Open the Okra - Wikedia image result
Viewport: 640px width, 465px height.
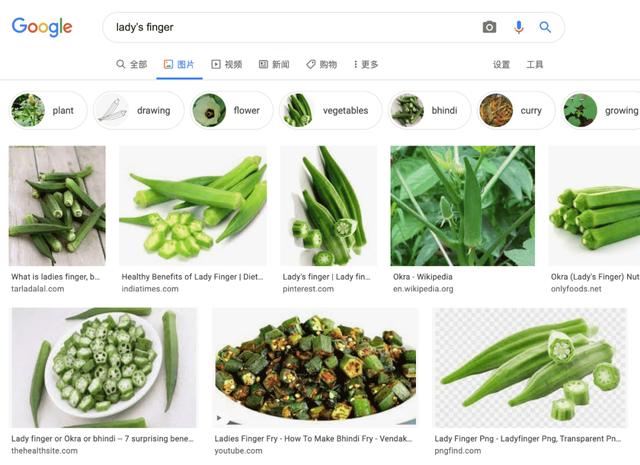tap(462, 205)
